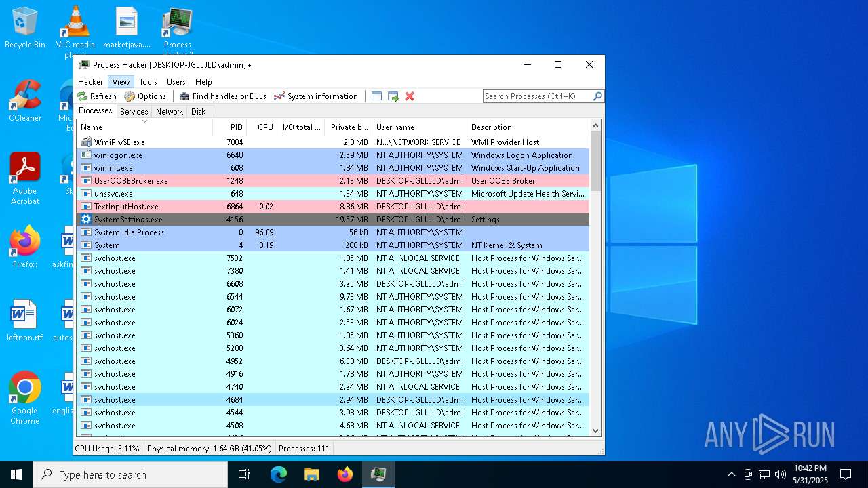This screenshot has height=488, width=868.
Task: Select the wininit.exe process row
Action: point(333,168)
